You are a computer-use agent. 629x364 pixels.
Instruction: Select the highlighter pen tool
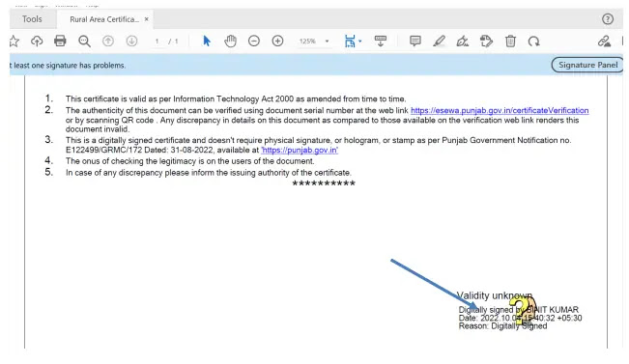tap(439, 41)
